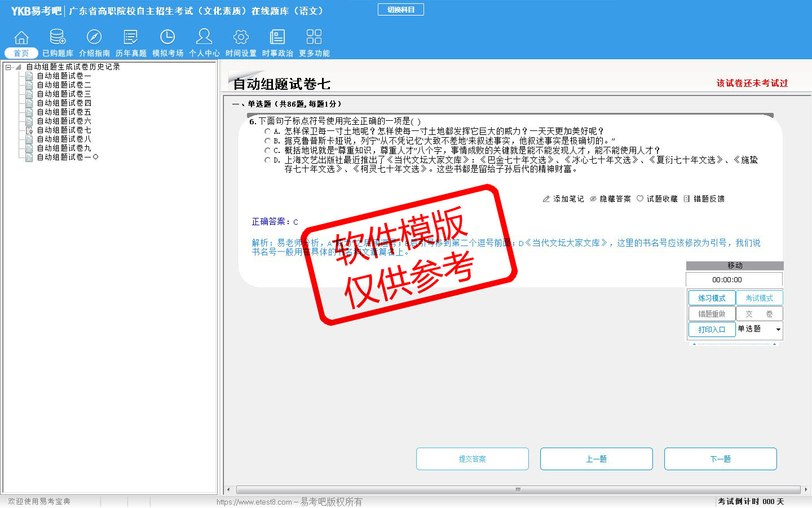Open the 已购题库 database icon
812x508 pixels.
coord(58,38)
